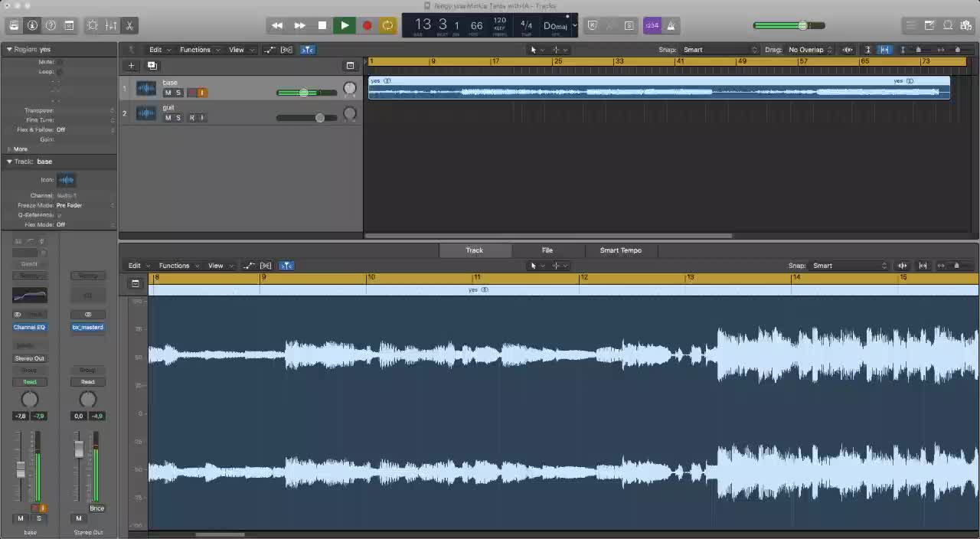
Task: Click Stereo Out output slot on base strip
Action: [x=29, y=358]
